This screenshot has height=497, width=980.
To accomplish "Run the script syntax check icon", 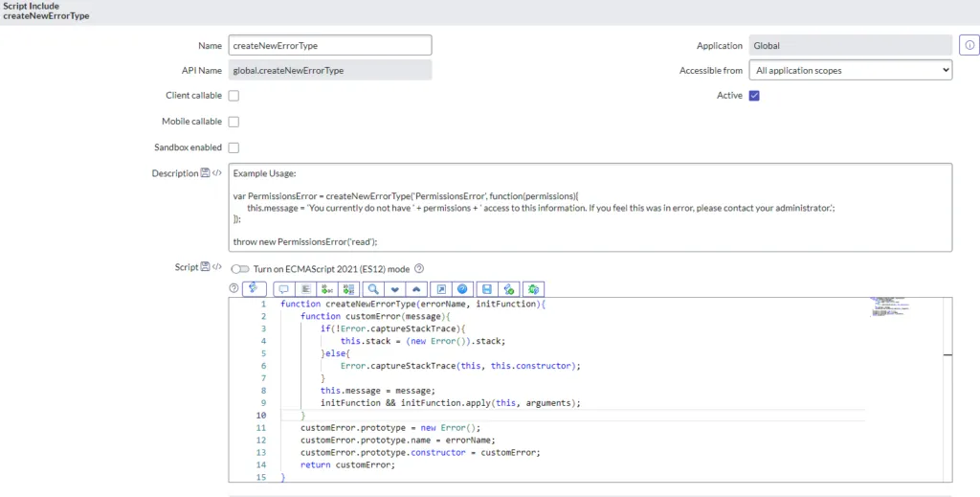I will (509, 289).
